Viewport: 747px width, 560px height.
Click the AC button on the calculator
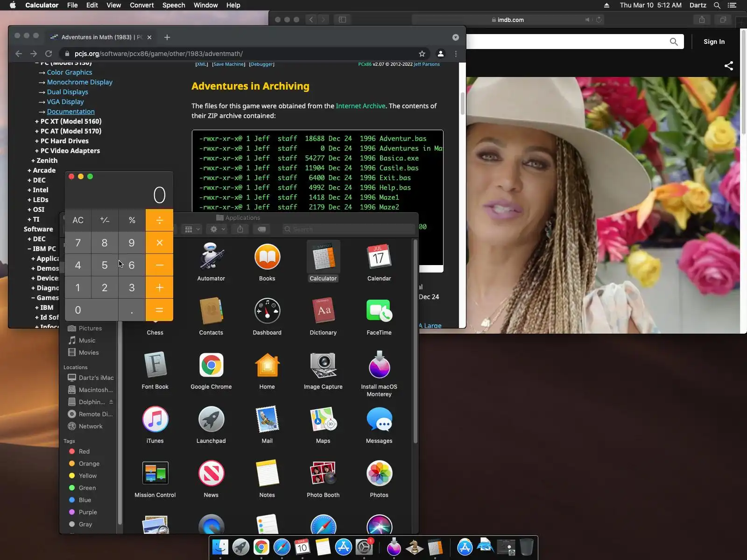pos(78,220)
